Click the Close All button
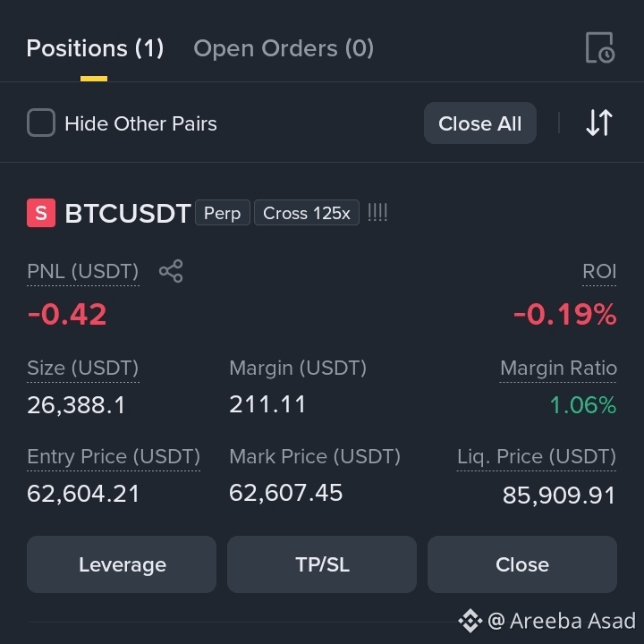This screenshot has height=644, width=644. (480, 123)
